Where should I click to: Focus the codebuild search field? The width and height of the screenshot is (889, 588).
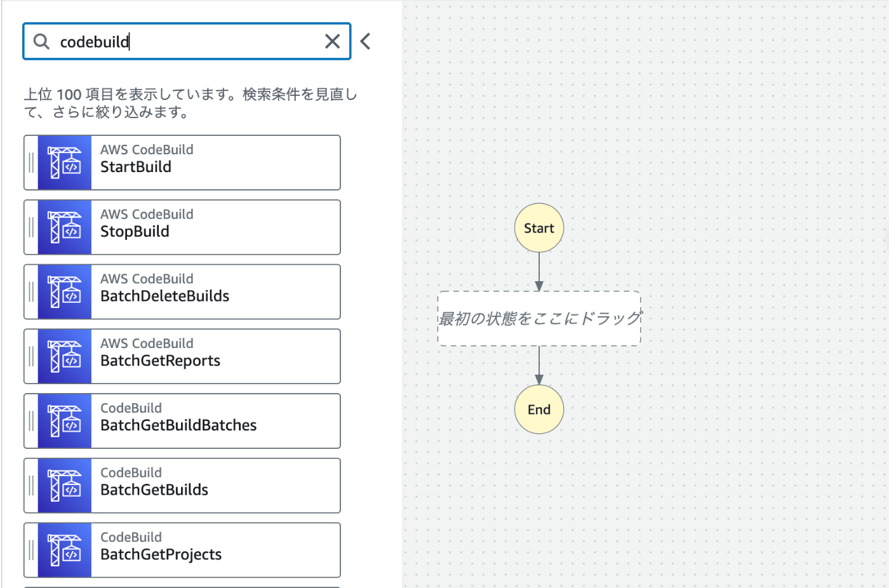[187, 41]
